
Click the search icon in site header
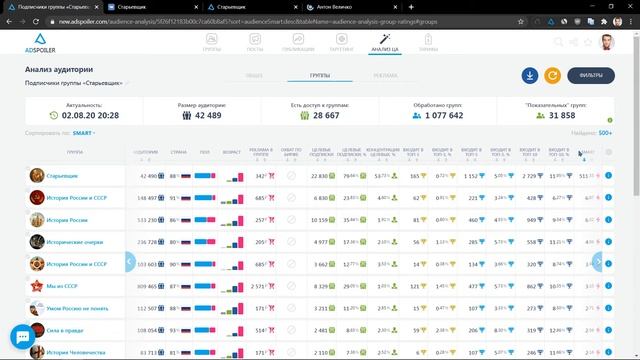point(558,42)
